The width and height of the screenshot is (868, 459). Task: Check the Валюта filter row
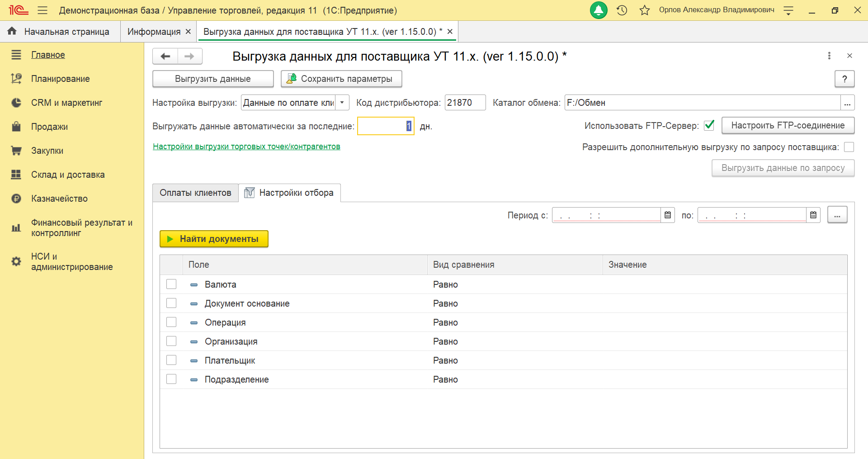coord(171,284)
